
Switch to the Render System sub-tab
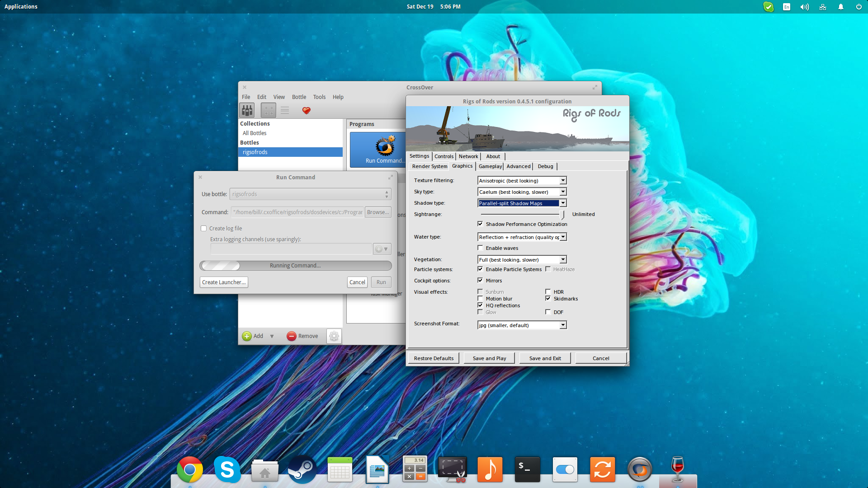point(429,166)
